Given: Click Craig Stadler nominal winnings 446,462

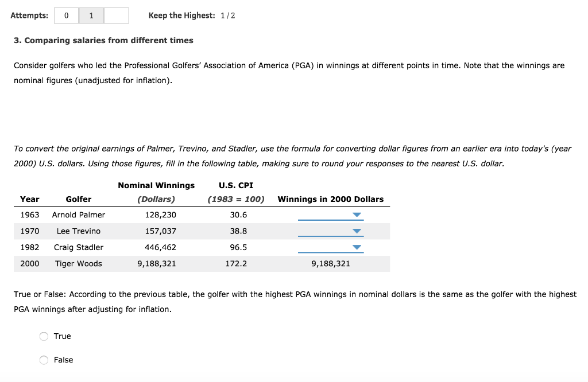Looking at the screenshot, I should pyautogui.click(x=161, y=247).
